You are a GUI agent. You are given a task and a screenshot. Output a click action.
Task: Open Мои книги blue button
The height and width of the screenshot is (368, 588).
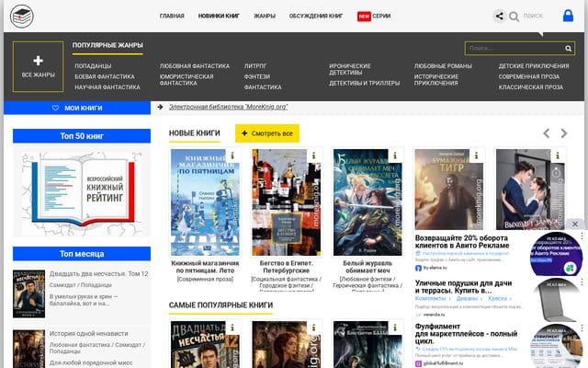[x=77, y=108]
